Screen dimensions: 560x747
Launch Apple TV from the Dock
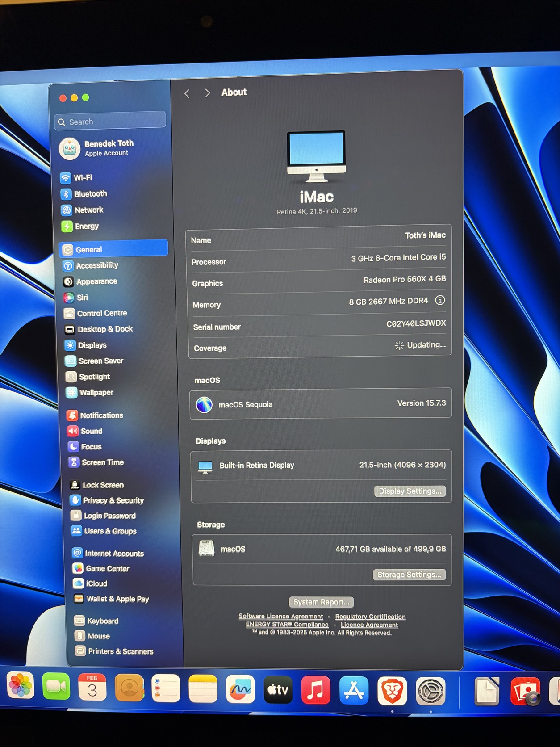pyautogui.click(x=278, y=690)
